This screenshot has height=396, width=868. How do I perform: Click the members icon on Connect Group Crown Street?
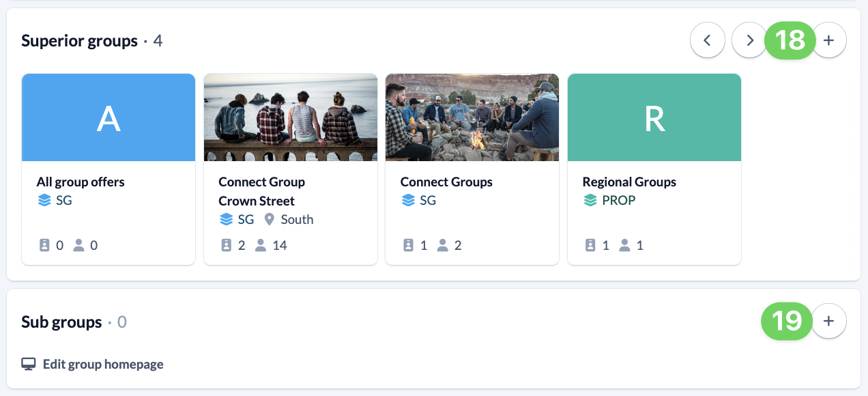pyautogui.click(x=260, y=245)
